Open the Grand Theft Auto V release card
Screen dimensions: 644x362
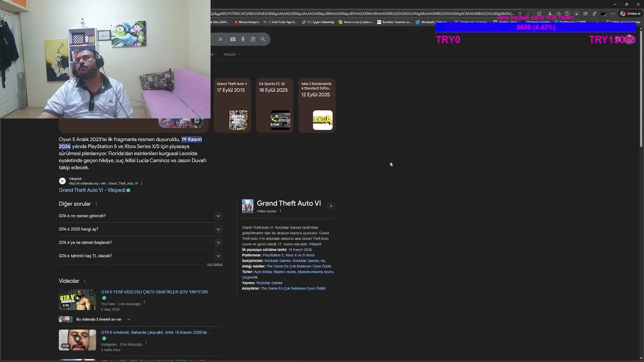pyautogui.click(x=232, y=105)
